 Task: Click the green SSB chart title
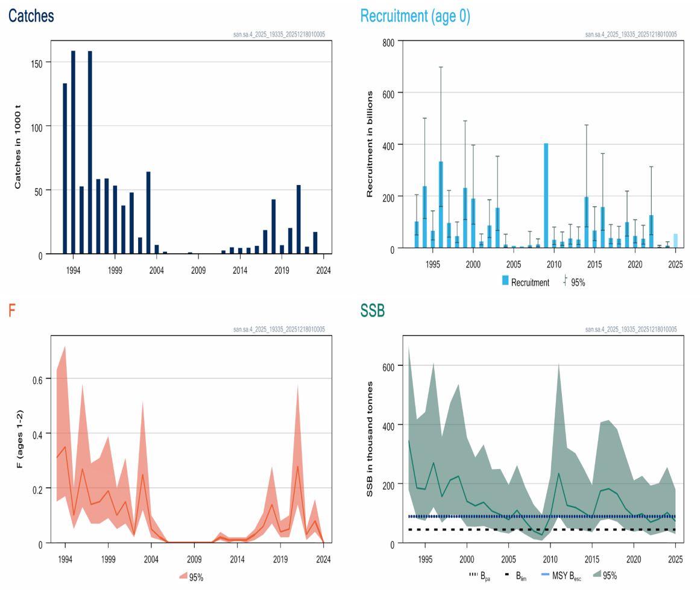click(x=373, y=310)
